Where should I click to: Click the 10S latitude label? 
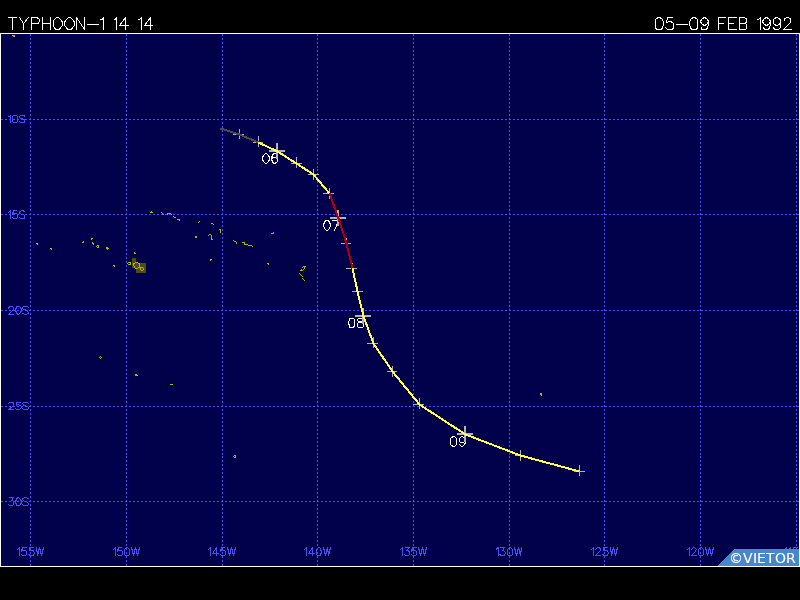[x=16, y=119]
